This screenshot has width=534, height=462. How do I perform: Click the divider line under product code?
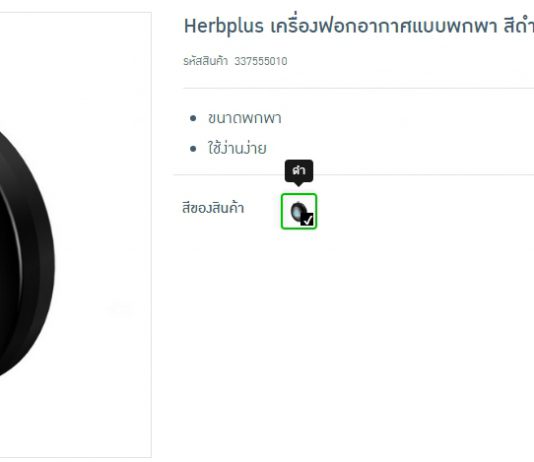pos(359,88)
